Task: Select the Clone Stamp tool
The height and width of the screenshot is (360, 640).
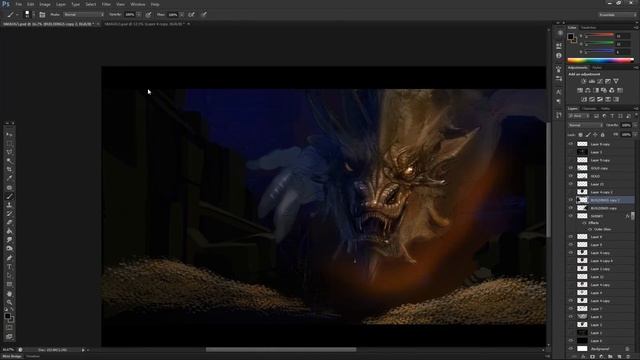Action: click(9, 205)
